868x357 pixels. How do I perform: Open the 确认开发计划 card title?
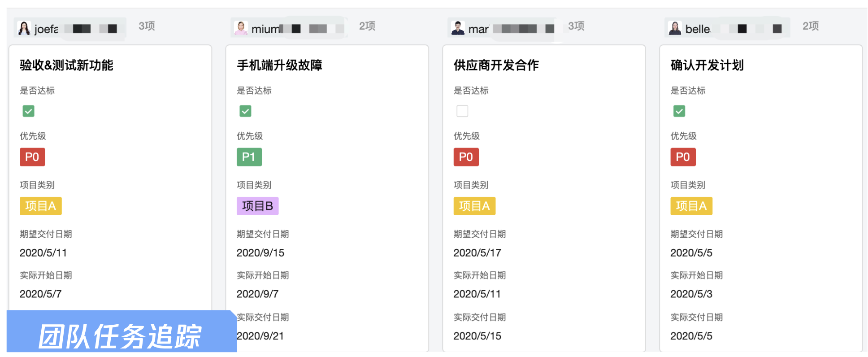pos(707,65)
